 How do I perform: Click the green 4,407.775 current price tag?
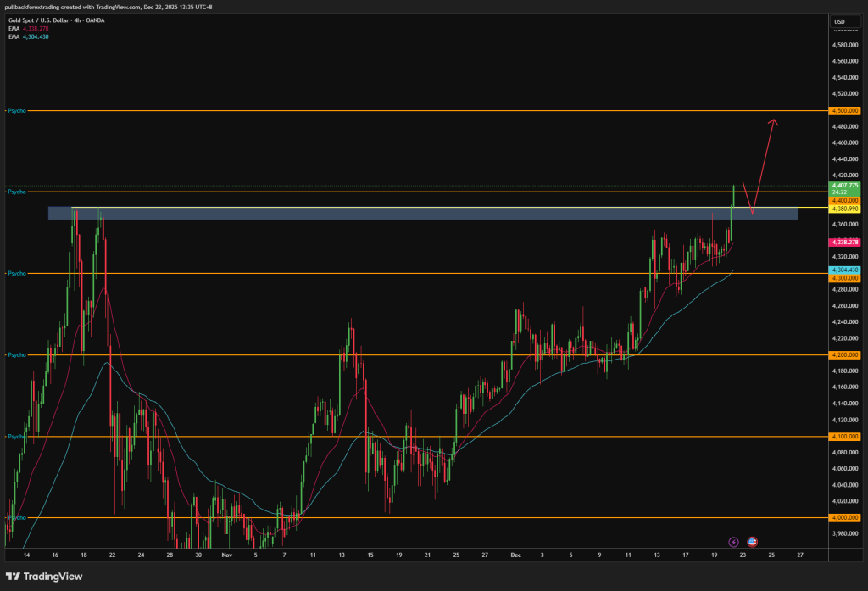846,185
